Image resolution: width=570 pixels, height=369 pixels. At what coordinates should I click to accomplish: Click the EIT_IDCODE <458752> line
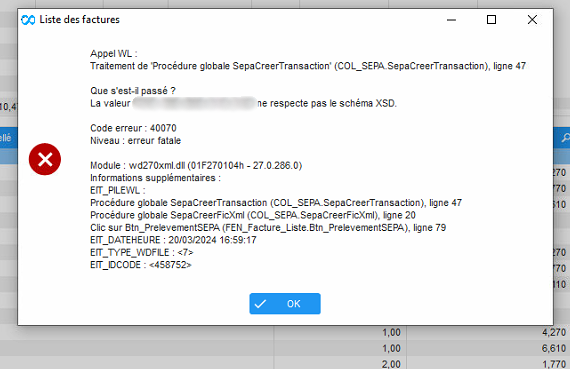click(141, 265)
